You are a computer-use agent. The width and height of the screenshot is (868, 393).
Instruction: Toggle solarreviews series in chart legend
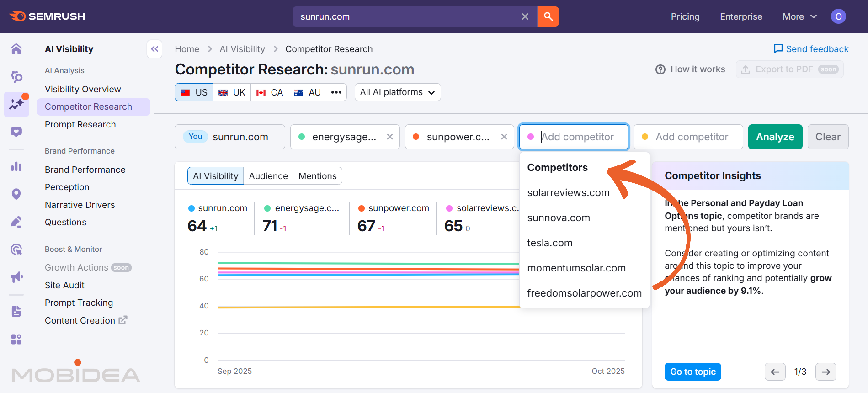pos(482,208)
